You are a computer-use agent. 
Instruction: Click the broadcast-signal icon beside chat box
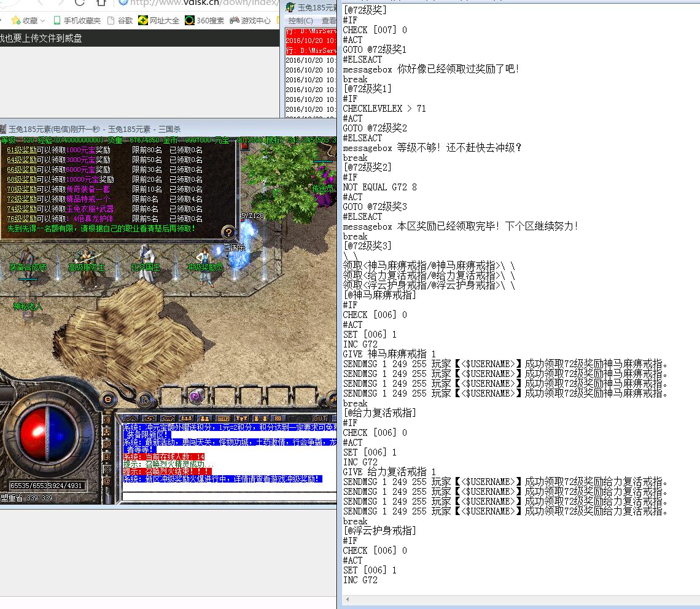pyautogui.click(x=107, y=469)
